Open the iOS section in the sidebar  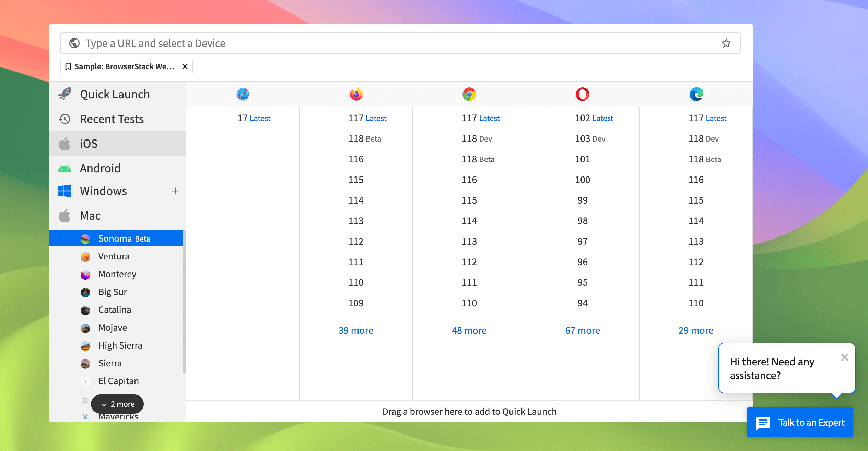pyautogui.click(x=88, y=143)
